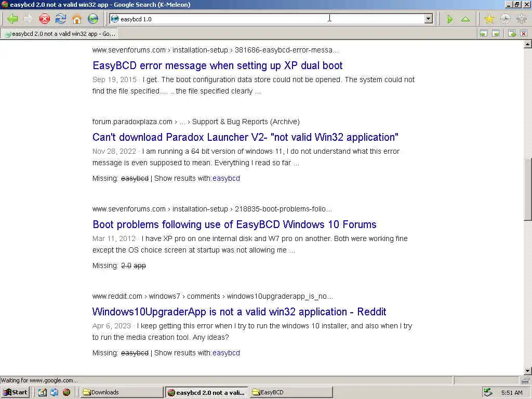
Task: Open 'Boot problems following use of EasyBCD Windows 10 Forums'
Action: click(x=234, y=224)
